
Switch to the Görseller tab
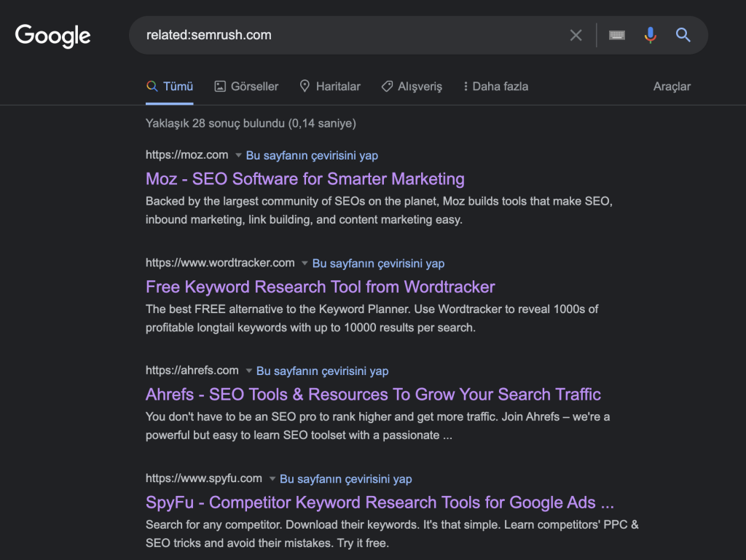246,87
